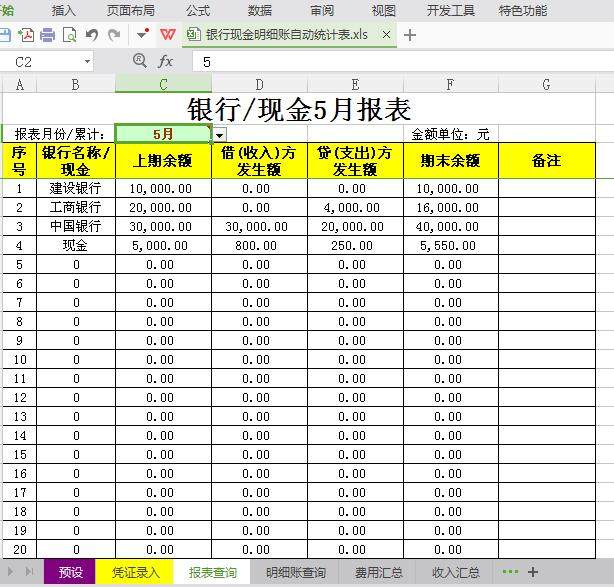Open the 视图 menu

click(x=384, y=11)
